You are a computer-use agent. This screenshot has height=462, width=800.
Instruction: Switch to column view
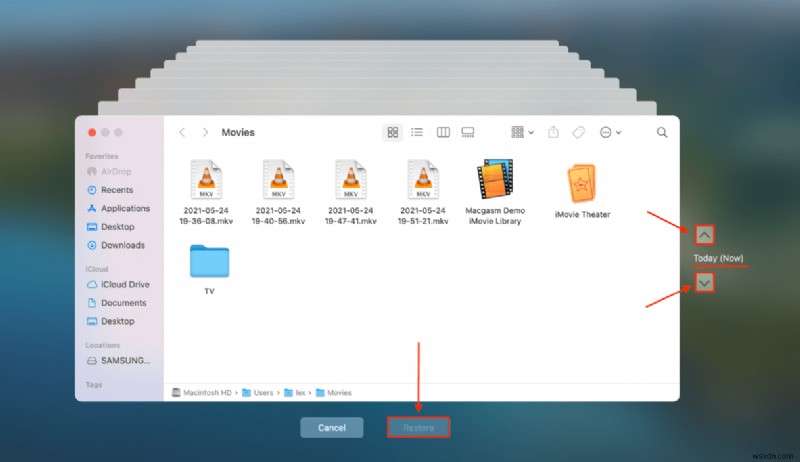click(443, 133)
